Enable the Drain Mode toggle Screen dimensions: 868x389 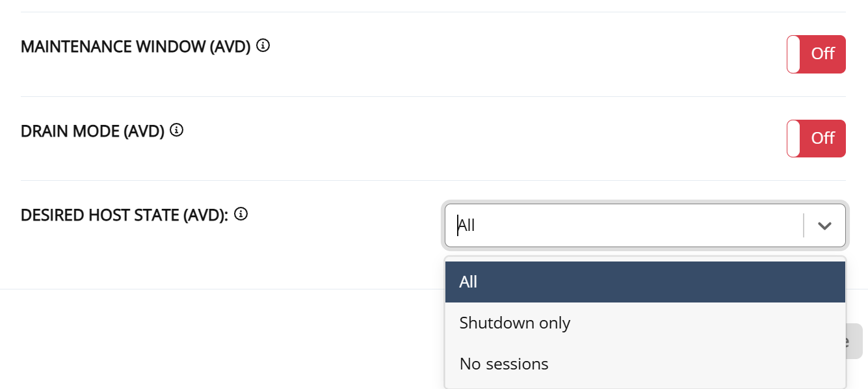816,139
